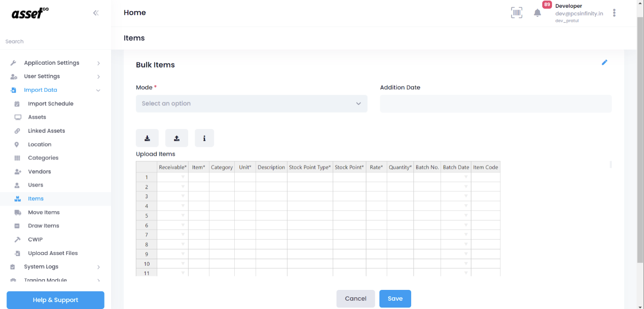Open the Mode selection dropdown

(252, 103)
